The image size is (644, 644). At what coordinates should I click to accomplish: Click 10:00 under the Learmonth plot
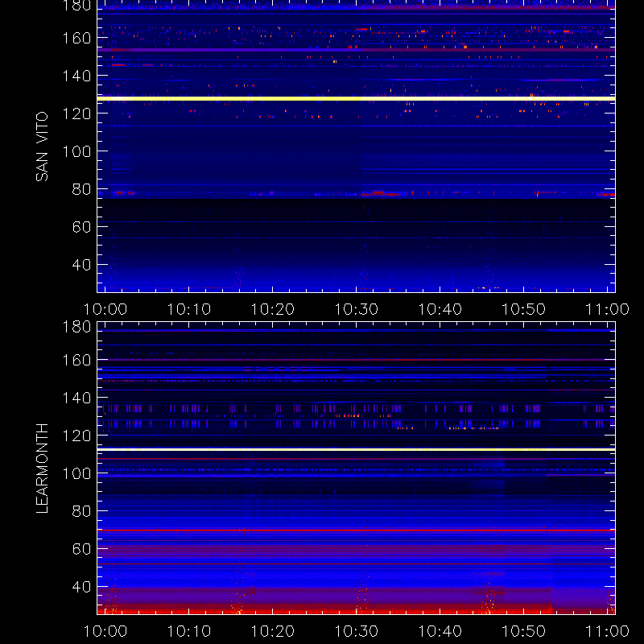[x=105, y=631]
